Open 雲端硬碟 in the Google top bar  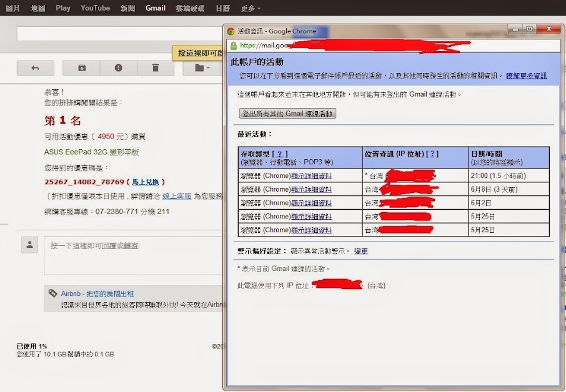(190, 8)
